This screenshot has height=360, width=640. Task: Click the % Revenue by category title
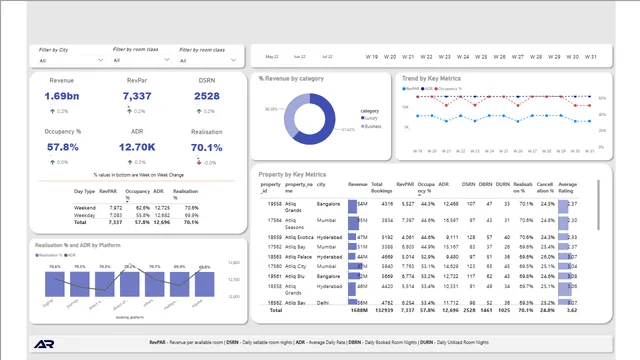291,78
